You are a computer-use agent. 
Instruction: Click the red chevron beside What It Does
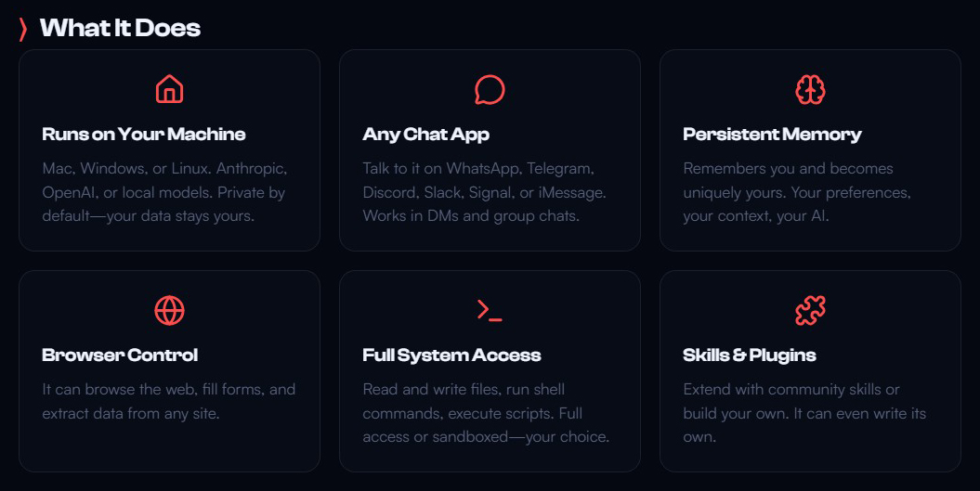pos(23,29)
